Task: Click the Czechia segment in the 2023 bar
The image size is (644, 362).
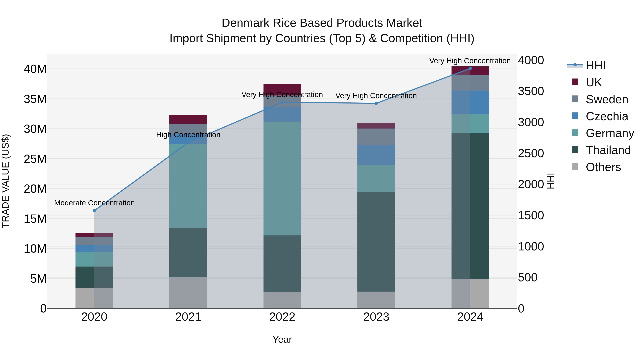Action: (376, 155)
